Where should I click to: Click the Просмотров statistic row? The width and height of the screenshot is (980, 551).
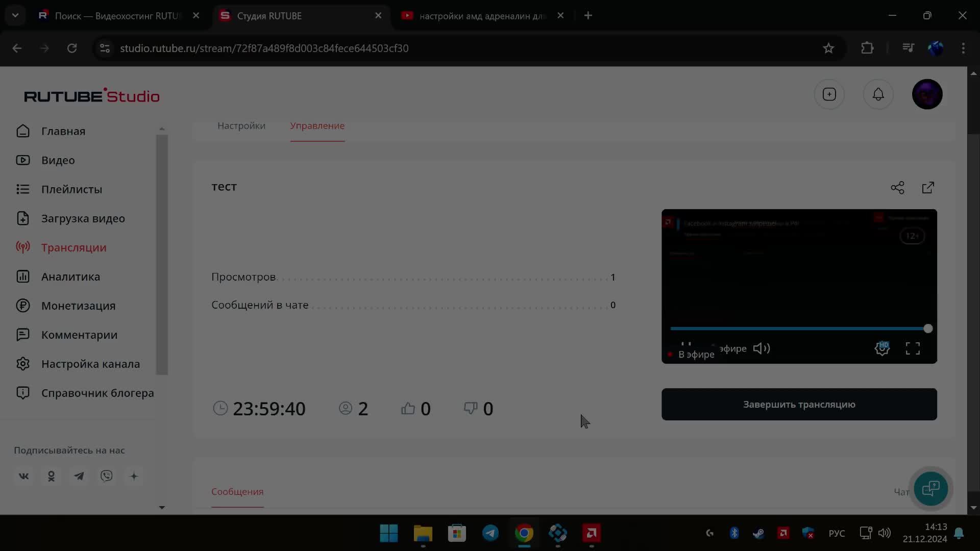413,277
